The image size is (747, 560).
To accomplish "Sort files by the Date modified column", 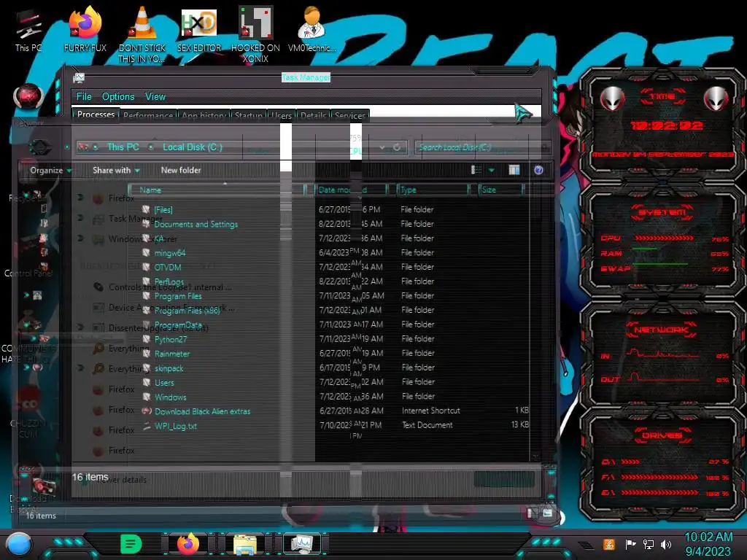I will click(351, 190).
